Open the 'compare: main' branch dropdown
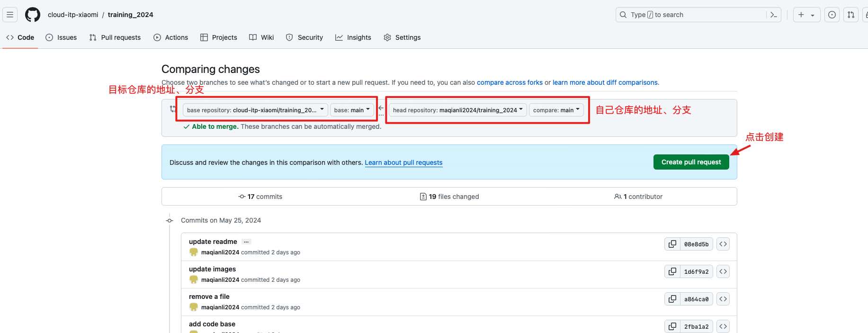The height and width of the screenshot is (333, 868). (x=556, y=110)
